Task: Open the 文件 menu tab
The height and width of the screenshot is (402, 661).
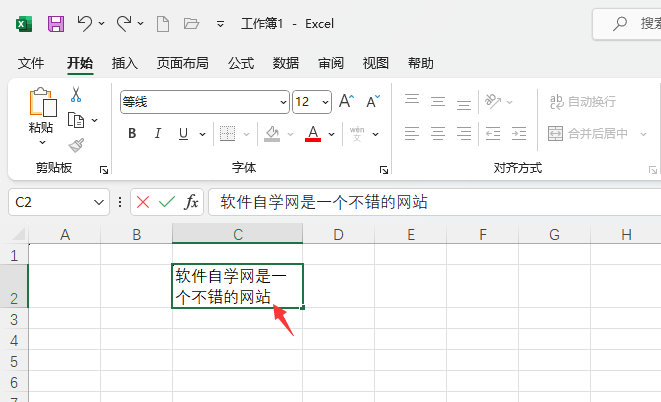Action: pyautogui.click(x=31, y=63)
